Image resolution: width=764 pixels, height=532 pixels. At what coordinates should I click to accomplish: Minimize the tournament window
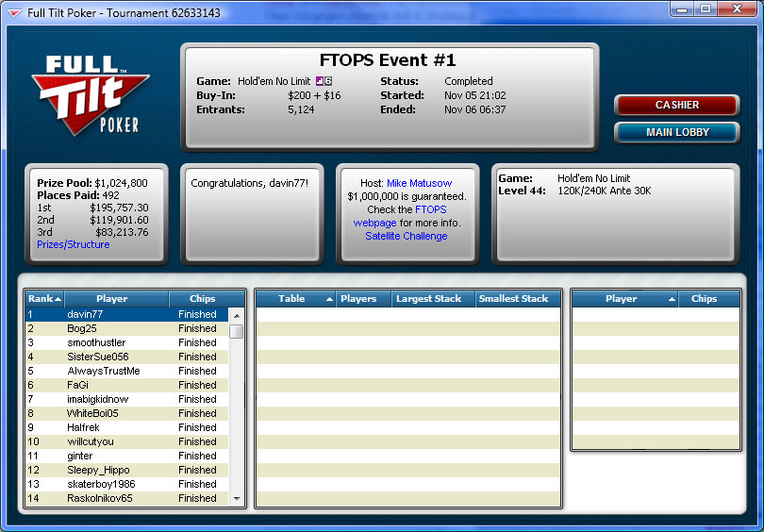point(682,8)
